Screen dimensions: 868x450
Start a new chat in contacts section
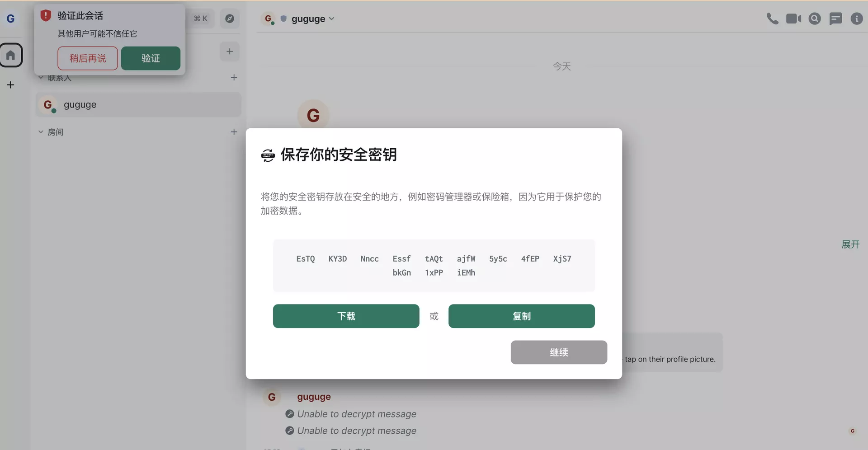click(x=234, y=78)
